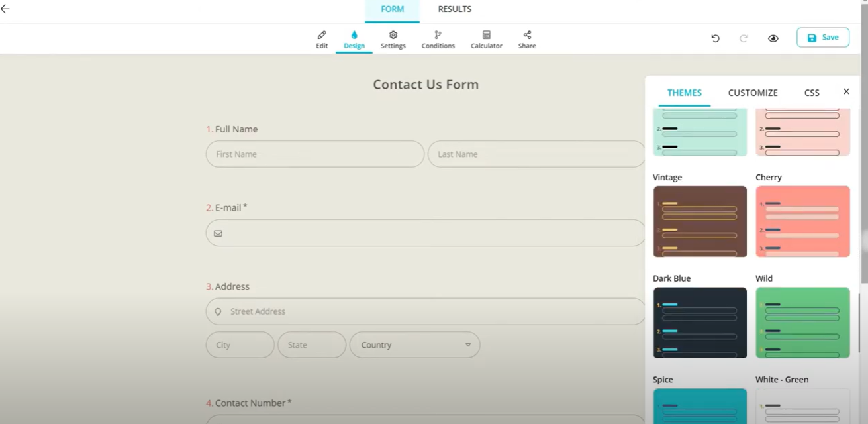Open the Conditions builder
The image size is (868, 424).
point(438,38)
